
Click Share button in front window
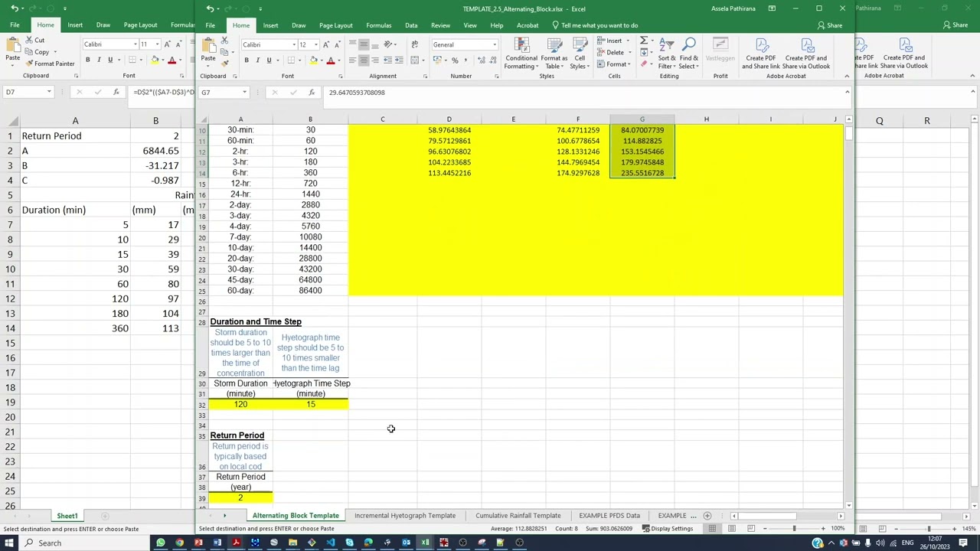(x=830, y=25)
